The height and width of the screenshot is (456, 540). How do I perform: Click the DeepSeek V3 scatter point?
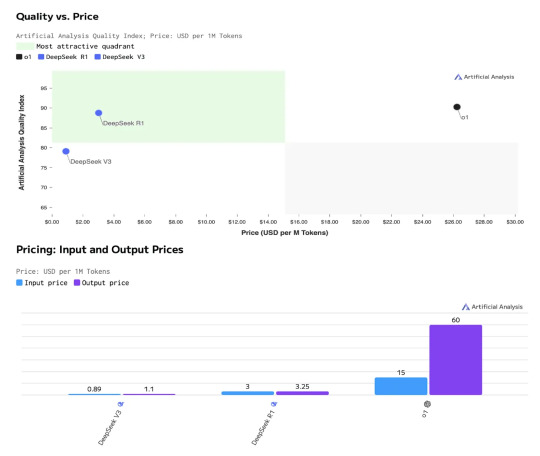click(x=66, y=151)
